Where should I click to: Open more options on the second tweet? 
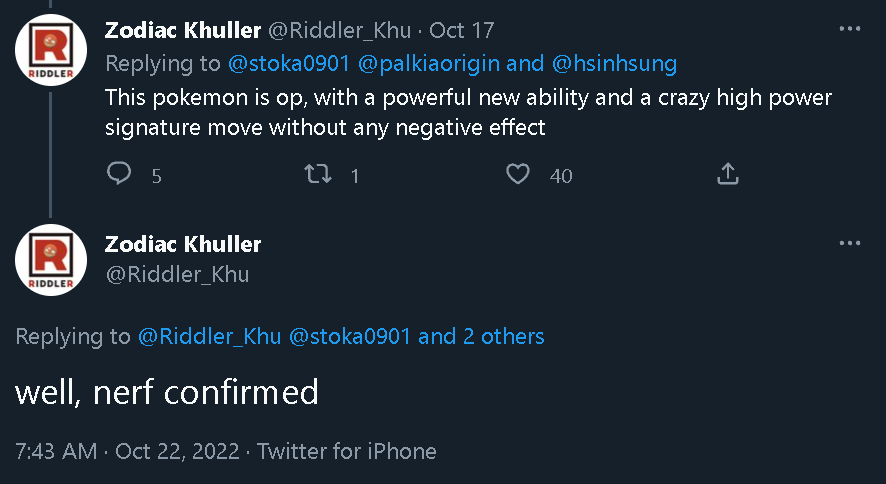[x=849, y=243]
